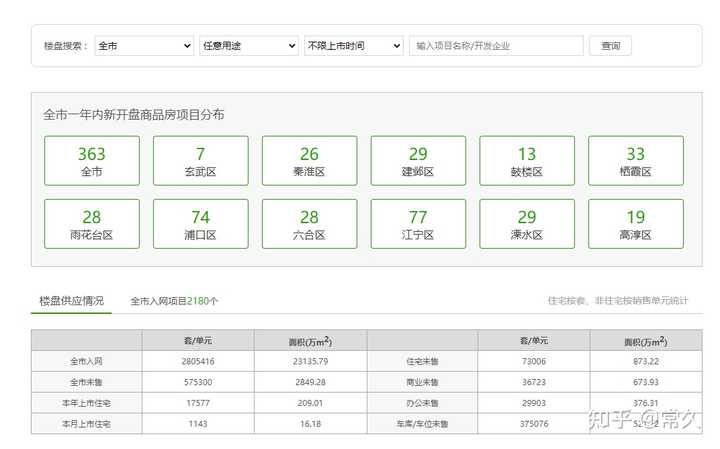Click the 873.22 area value

coord(646,361)
